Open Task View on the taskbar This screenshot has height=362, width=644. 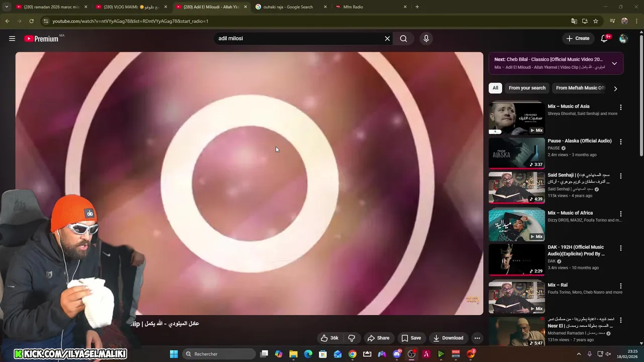point(264,354)
